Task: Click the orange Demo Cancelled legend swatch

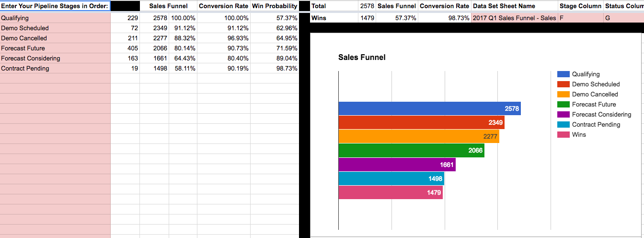Action: coord(563,94)
